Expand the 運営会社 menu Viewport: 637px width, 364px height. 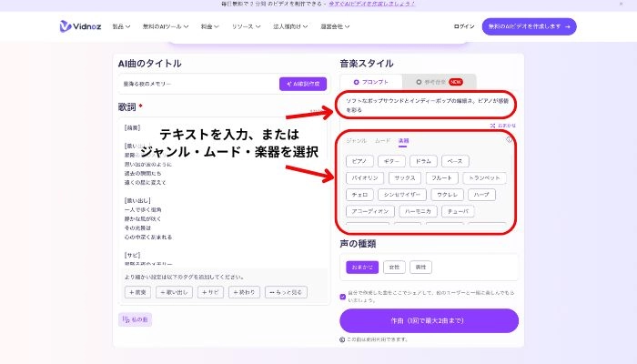pyautogui.click(x=335, y=26)
